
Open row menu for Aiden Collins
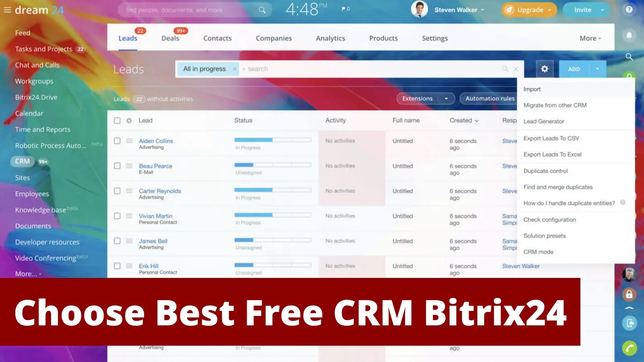click(x=129, y=141)
